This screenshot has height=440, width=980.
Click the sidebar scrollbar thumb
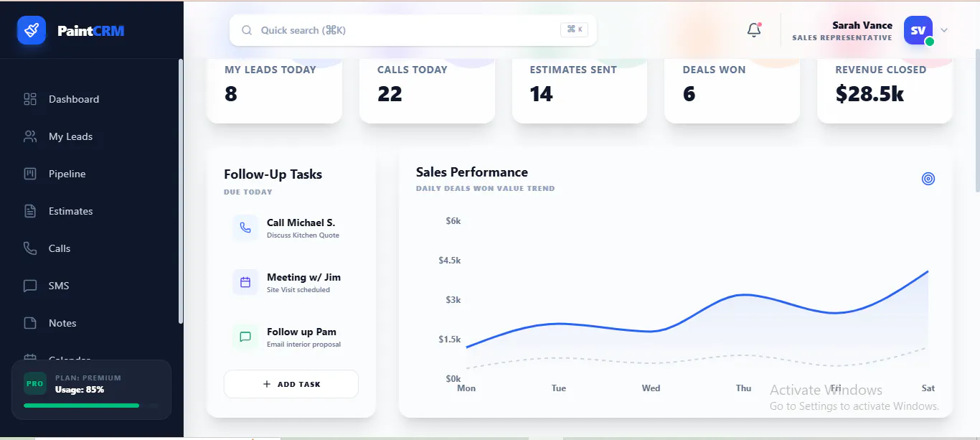(181, 190)
